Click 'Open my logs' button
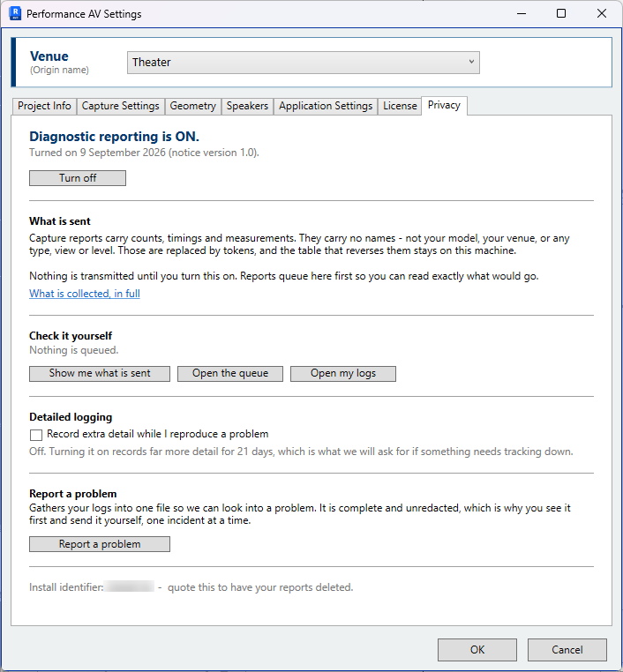The height and width of the screenshot is (672, 623). tap(343, 373)
